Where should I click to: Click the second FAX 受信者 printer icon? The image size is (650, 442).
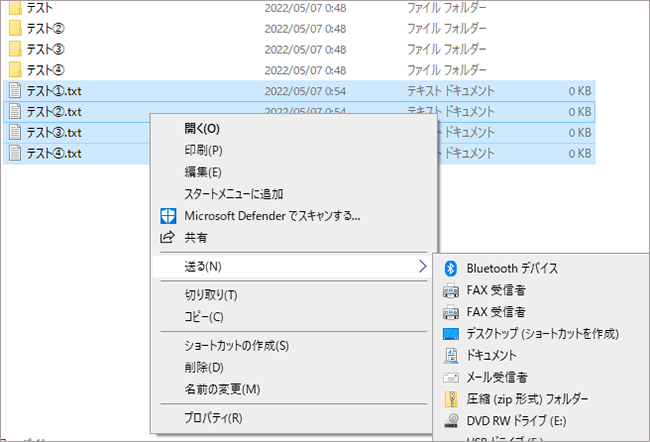click(451, 312)
